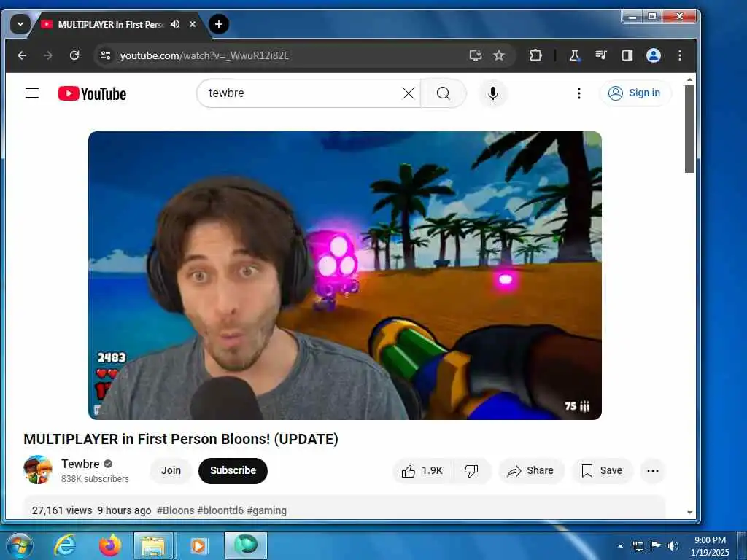Open the tab search dropdown arrow
Image resolution: width=747 pixels, height=560 pixels.
pos(20,24)
